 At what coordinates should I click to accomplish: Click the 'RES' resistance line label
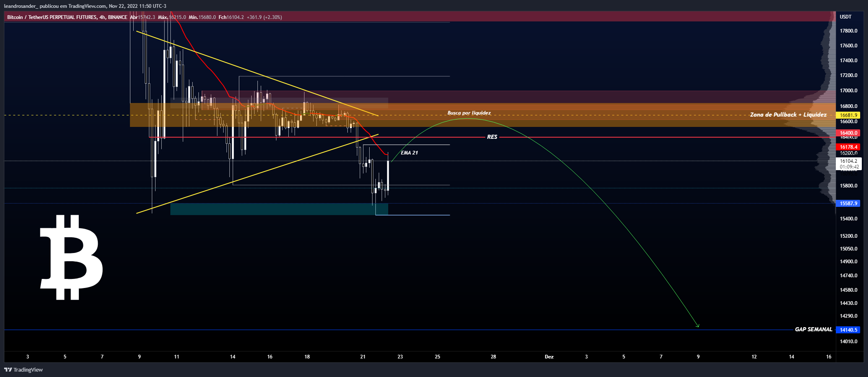pyautogui.click(x=492, y=137)
